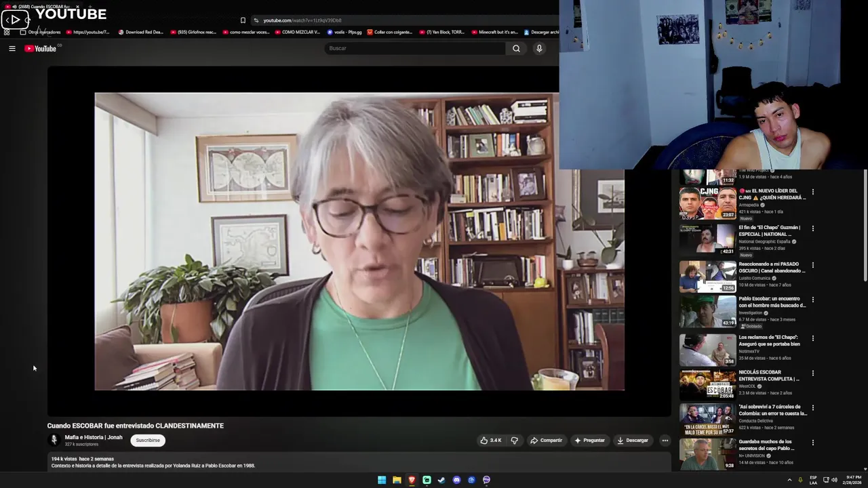Open Otros marcadores bookmarks folder
Screen dimensions: 868x488
coord(41,32)
